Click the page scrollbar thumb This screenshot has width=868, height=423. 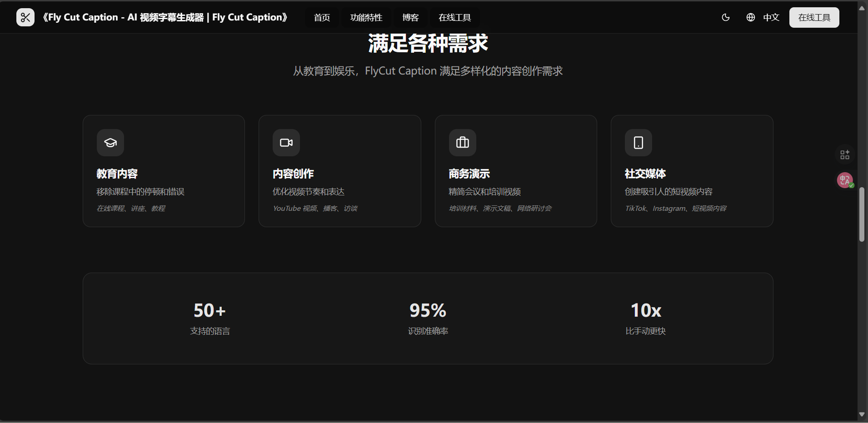point(862,214)
